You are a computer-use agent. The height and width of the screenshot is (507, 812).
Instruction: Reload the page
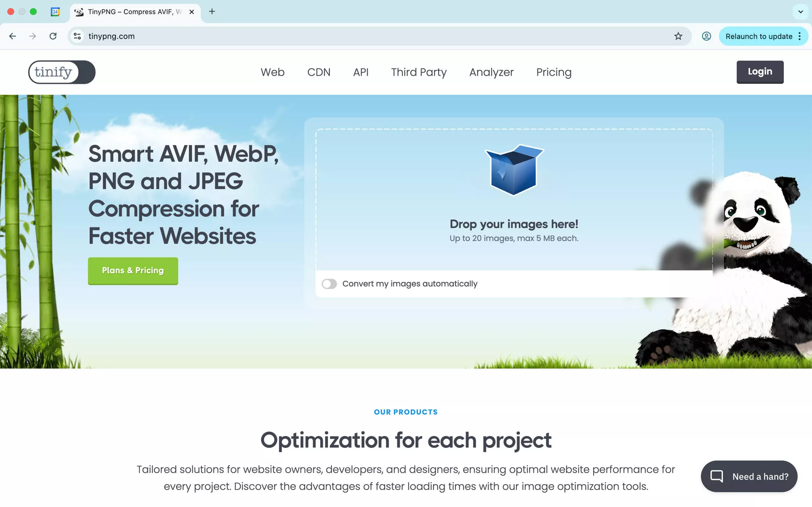53,36
